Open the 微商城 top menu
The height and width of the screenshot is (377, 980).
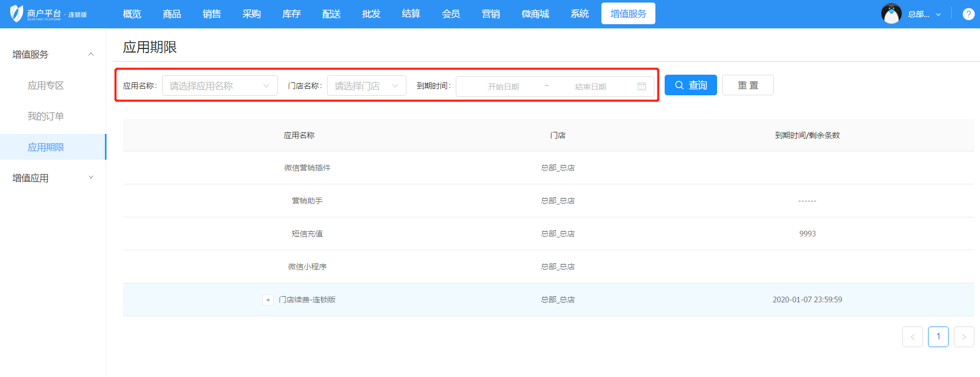tap(535, 14)
